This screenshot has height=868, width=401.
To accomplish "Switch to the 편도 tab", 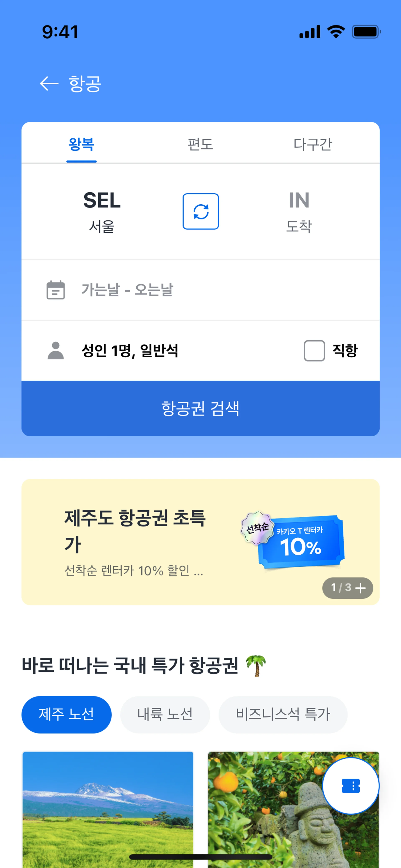I will tap(200, 144).
